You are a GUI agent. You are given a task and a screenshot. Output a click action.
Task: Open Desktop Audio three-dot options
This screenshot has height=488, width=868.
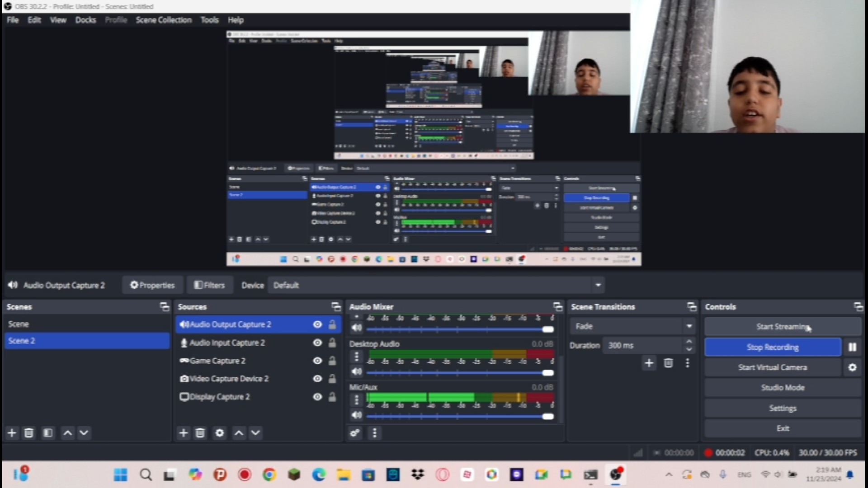pyautogui.click(x=357, y=357)
